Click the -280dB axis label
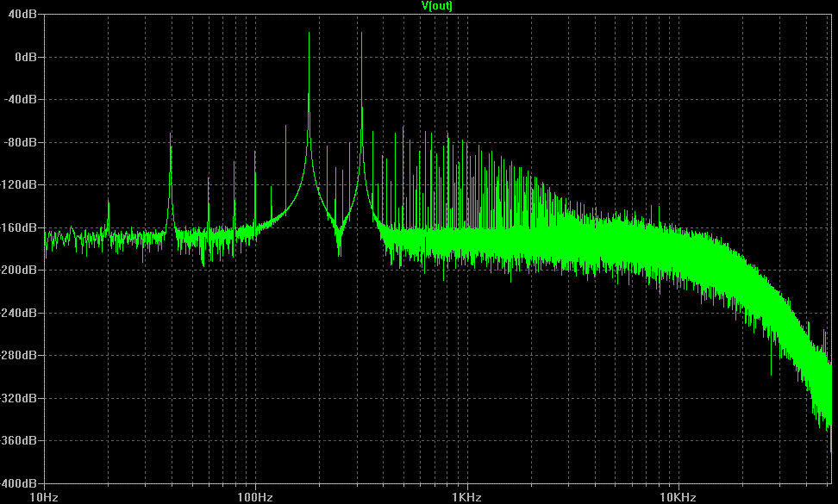Screen dimensions: 838x504 pos(19,355)
